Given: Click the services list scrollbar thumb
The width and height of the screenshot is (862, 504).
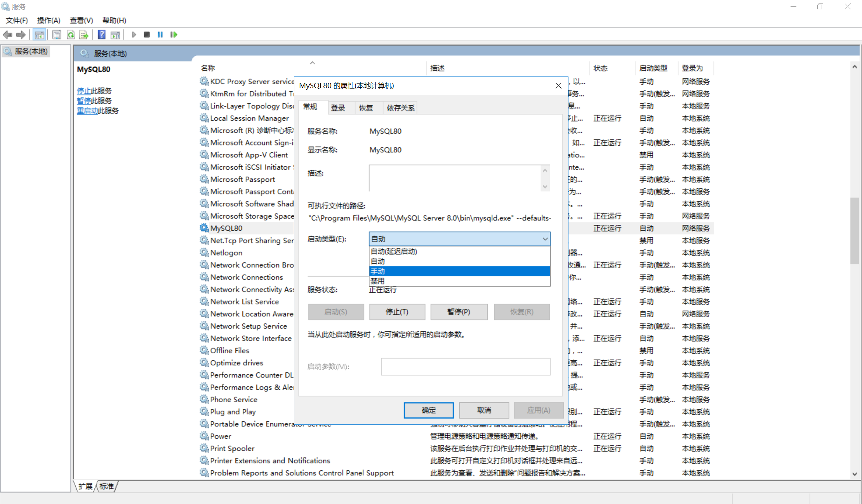Looking at the screenshot, I should pyautogui.click(x=854, y=231).
